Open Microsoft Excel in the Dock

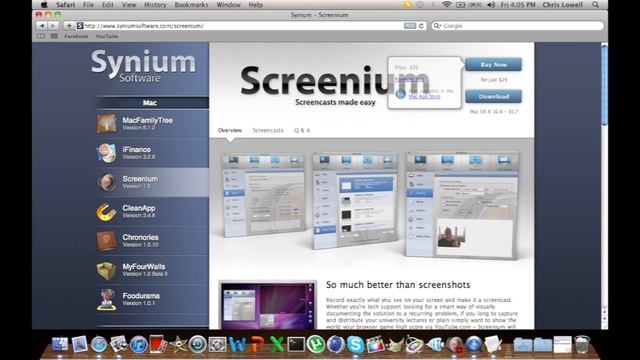(x=276, y=344)
